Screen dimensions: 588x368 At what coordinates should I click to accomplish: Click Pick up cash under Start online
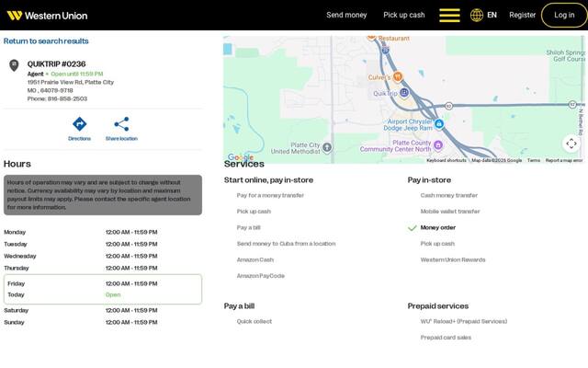click(x=254, y=212)
